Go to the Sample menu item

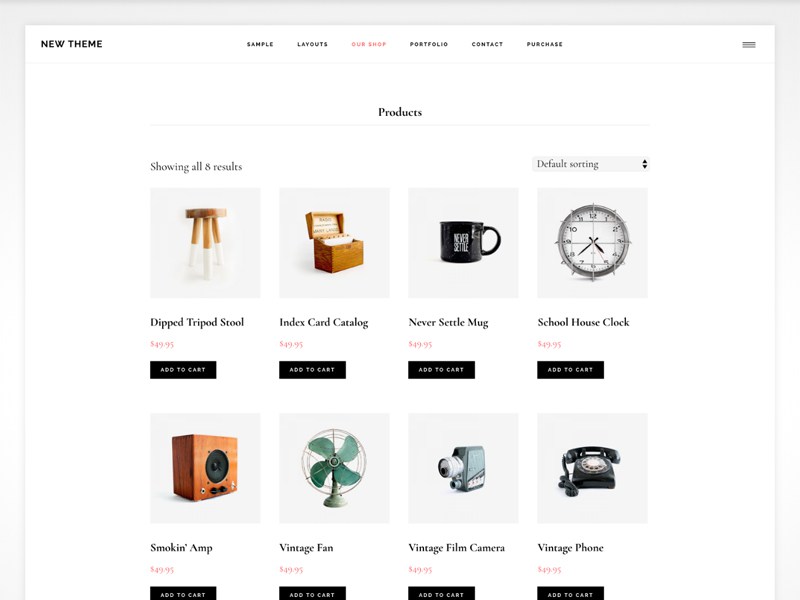click(260, 44)
